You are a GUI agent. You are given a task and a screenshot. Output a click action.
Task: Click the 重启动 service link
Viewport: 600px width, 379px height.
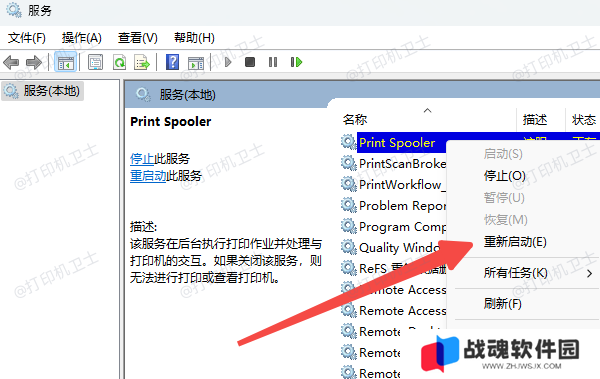[x=148, y=176]
